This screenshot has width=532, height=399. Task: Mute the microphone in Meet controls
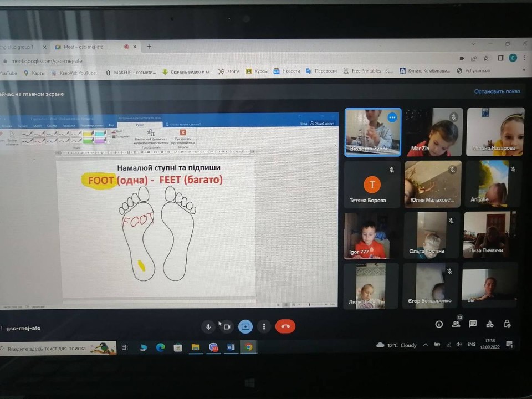click(x=208, y=326)
